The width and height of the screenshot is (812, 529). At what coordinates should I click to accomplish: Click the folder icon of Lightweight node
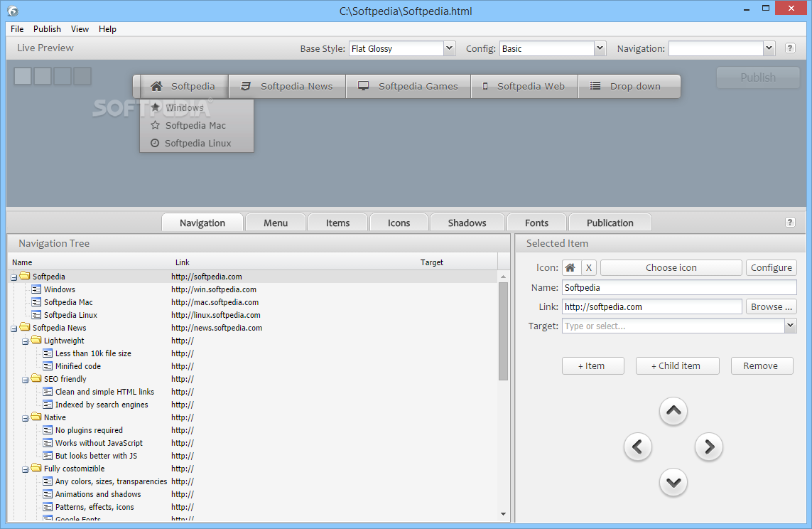36,340
